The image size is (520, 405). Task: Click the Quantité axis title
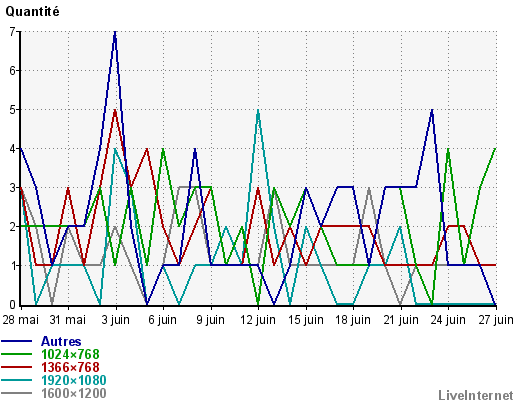coord(32,12)
